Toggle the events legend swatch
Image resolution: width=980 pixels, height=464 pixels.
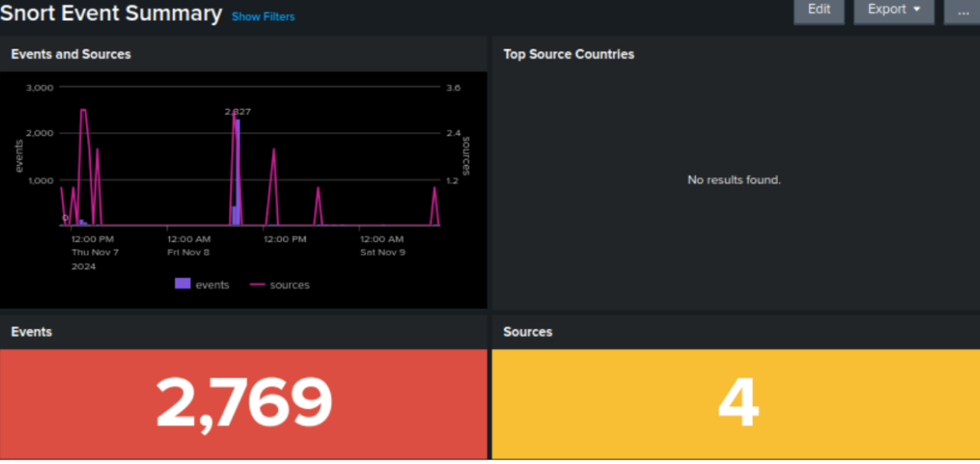point(182,284)
